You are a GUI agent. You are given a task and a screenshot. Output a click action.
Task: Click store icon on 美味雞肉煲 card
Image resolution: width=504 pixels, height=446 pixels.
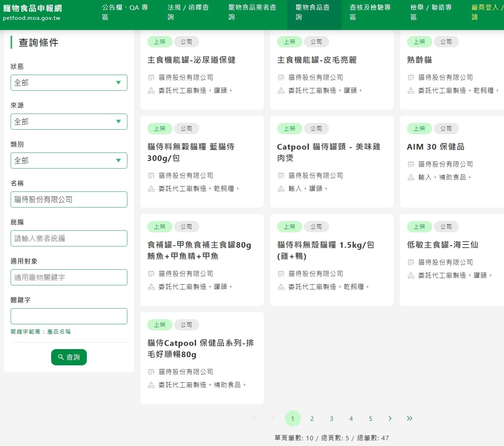281,176
